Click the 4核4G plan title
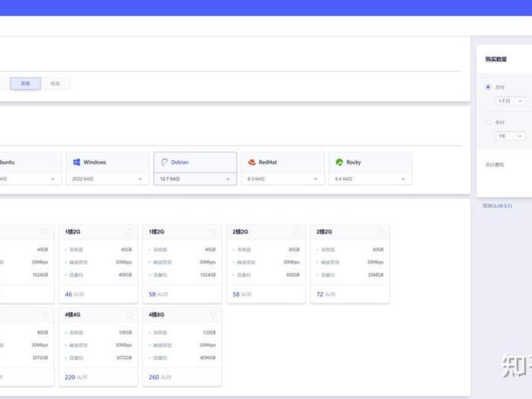This screenshot has width=532, height=399. (72, 315)
